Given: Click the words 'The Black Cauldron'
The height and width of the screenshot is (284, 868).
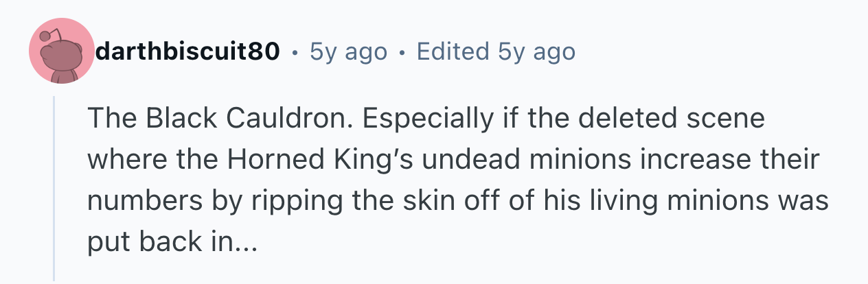Looking at the screenshot, I should 218,119.
